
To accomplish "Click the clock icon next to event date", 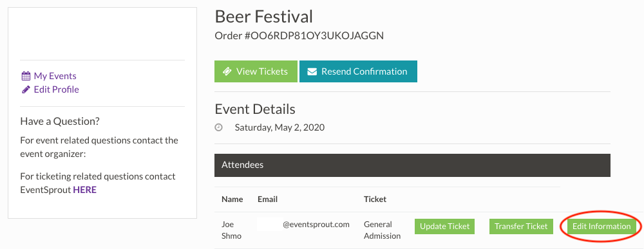I will click(x=219, y=127).
